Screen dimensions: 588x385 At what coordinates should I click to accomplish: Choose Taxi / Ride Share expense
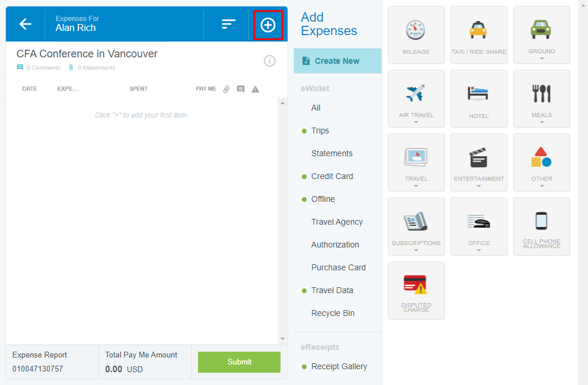[478, 35]
